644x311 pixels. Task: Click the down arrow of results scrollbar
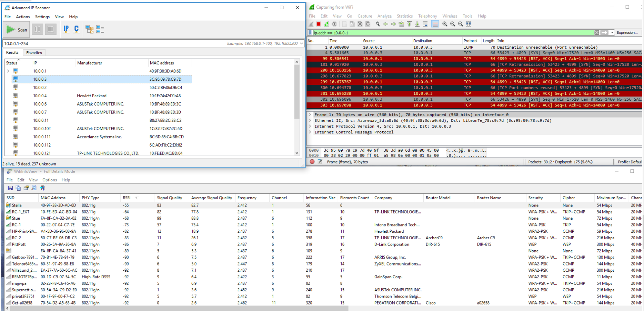click(297, 153)
